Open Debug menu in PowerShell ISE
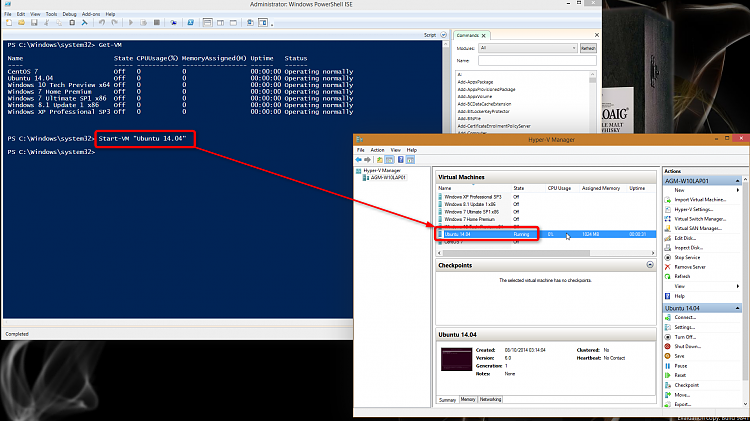Viewport: 750px width, 421px height. (x=69, y=14)
